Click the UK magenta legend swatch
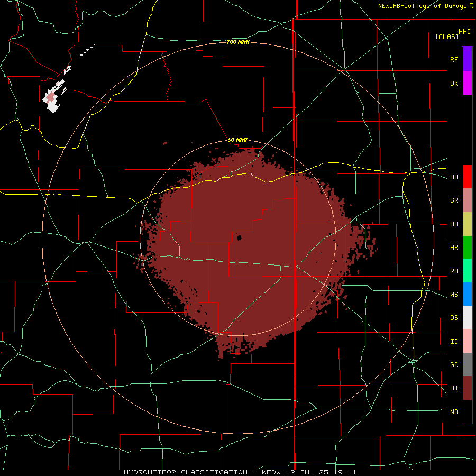Viewport: 476px width, 476px height. coord(467,83)
